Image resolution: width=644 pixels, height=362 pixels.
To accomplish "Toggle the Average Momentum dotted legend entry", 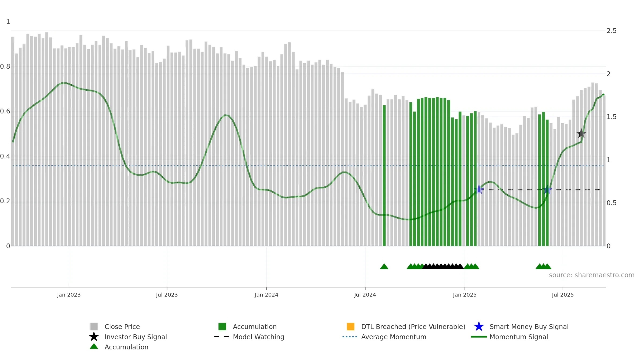I will point(350,337).
